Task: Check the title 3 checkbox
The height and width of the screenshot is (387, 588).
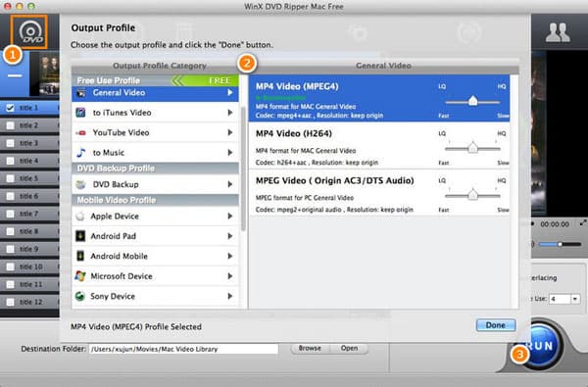Action: click(10, 143)
